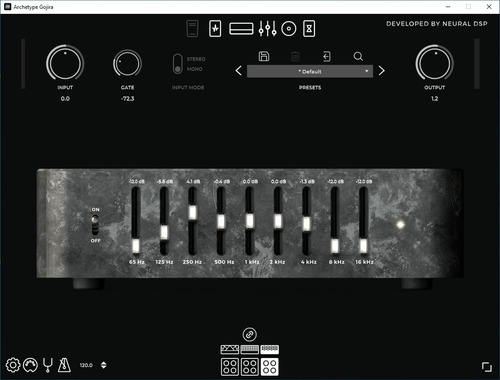Click the search presets magnifier icon
This screenshot has width=500, height=380.
[358, 56]
